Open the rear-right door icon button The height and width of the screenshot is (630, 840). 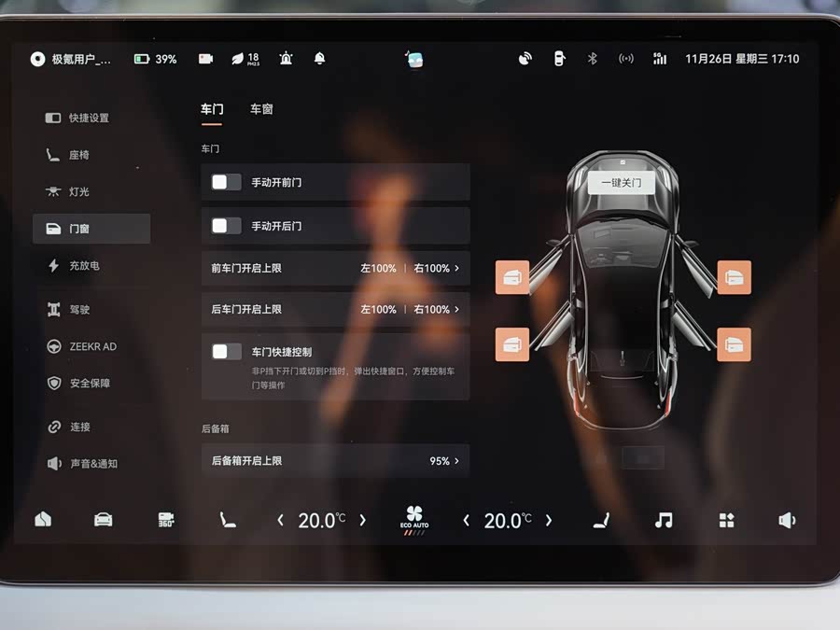click(734, 344)
